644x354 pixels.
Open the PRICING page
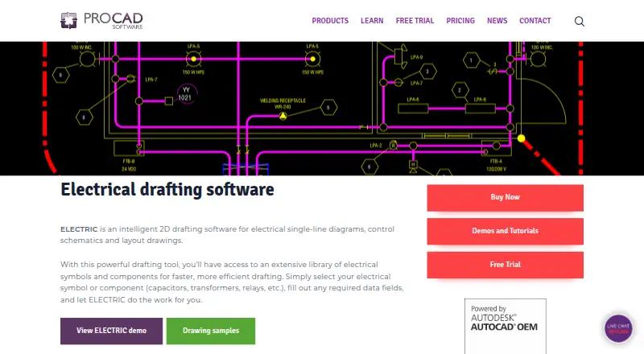coord(460,21)
